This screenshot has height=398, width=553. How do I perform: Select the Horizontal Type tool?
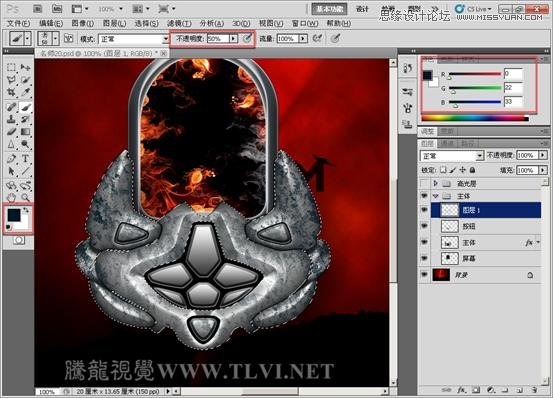pyautogui.click(x=25, y=158)
